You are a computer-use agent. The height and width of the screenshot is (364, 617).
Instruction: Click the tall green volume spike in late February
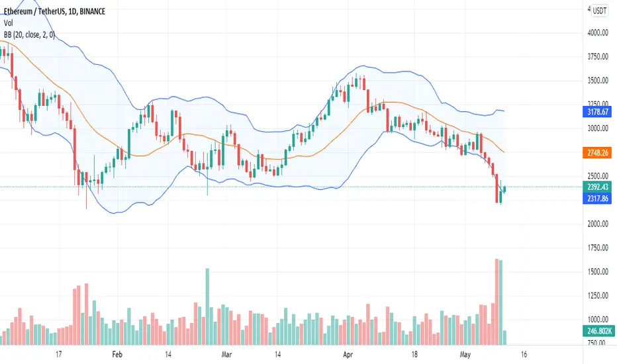click(207, 306)
